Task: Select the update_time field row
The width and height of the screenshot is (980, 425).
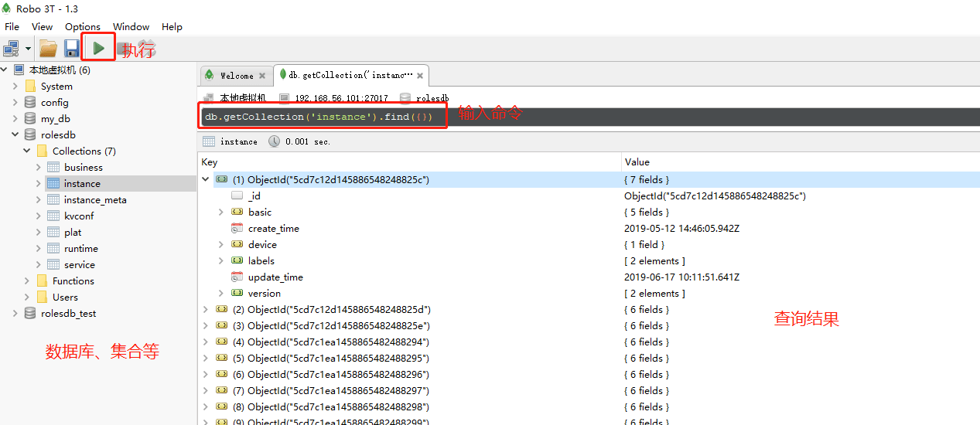Action: pyautogui.click(x=589, y=277)
